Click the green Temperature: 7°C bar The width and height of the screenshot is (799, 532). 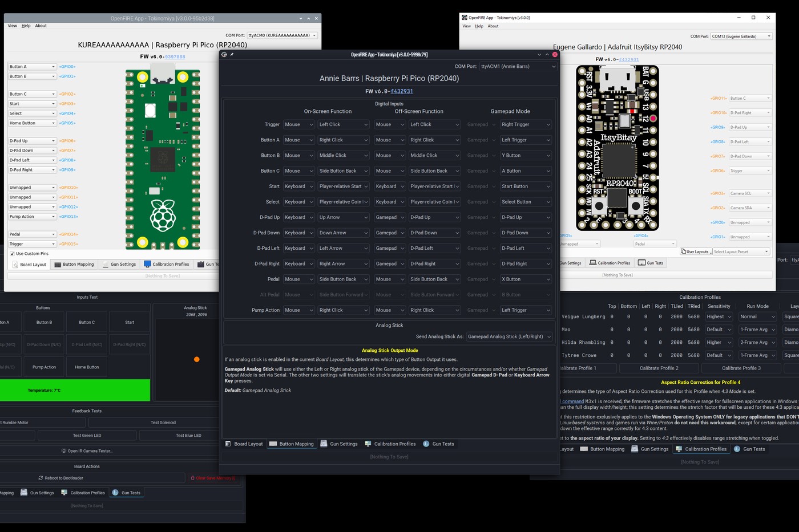[75, 390]
